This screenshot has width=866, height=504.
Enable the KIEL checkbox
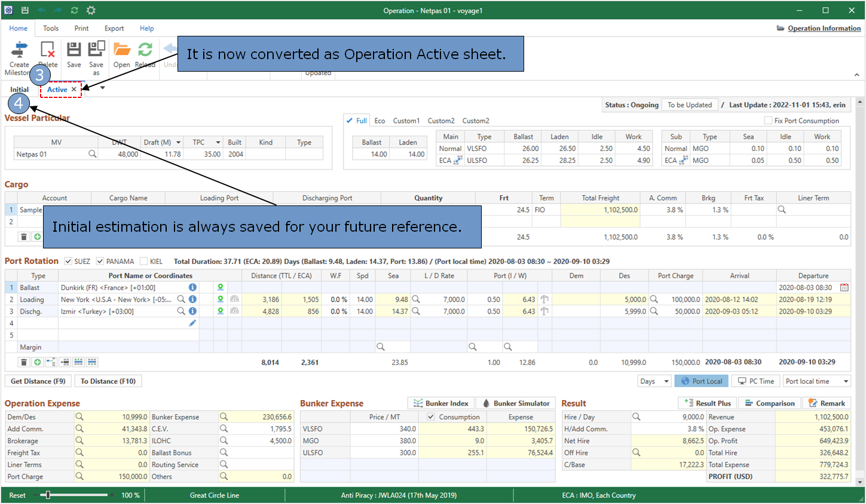tap(143, 261)
